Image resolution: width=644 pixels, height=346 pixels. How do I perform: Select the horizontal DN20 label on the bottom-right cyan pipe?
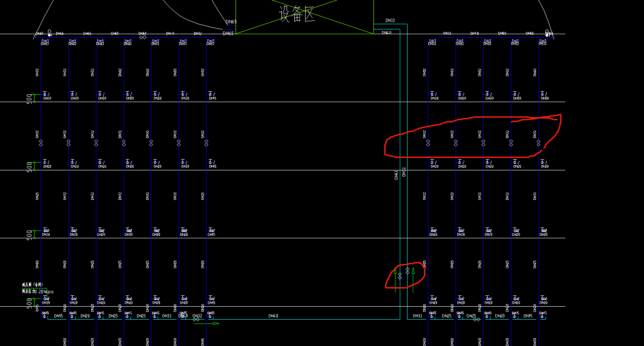coord(500,316)
